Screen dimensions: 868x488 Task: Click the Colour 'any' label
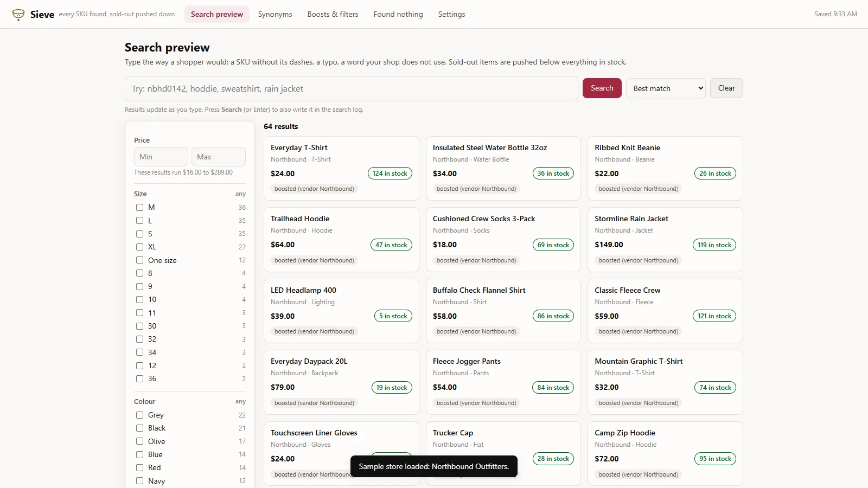[x=240, y=401]
